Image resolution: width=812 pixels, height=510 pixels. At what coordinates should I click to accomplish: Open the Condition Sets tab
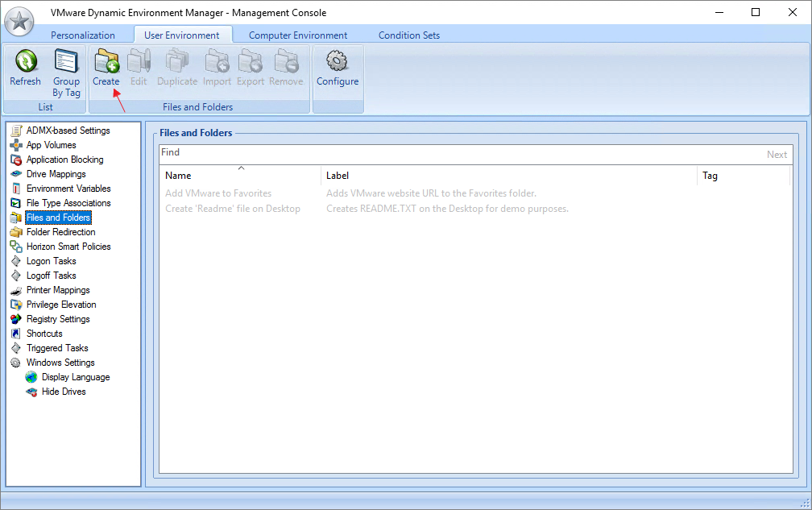[x=408, y=35]
